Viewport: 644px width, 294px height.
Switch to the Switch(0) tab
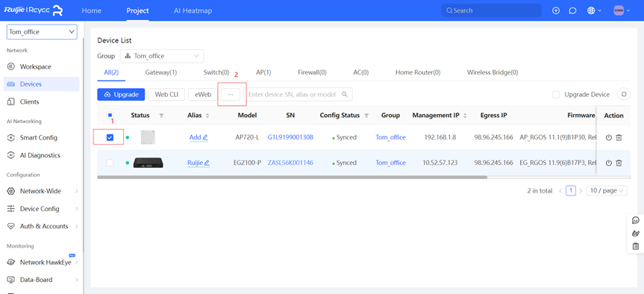point(216,72)
